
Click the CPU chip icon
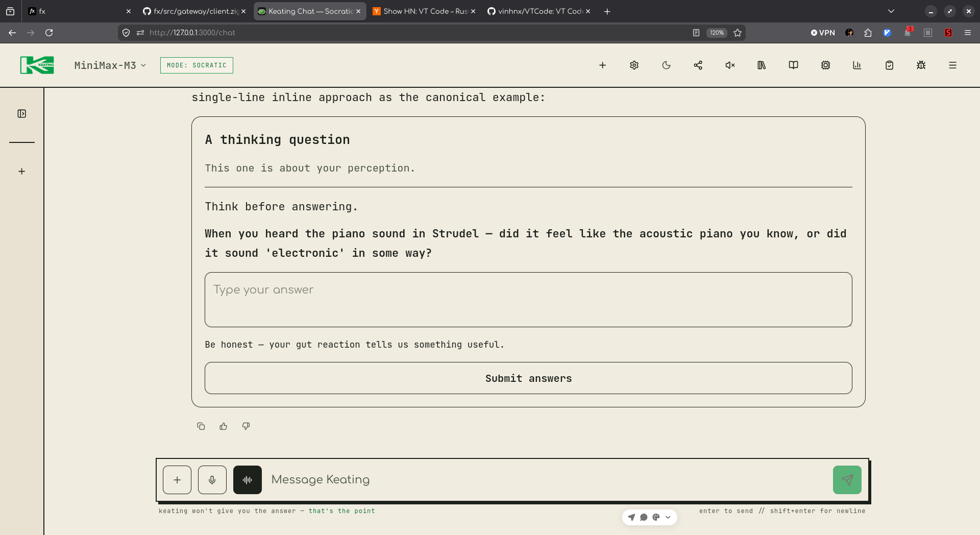pyautogui.click(x=825, y=65)
